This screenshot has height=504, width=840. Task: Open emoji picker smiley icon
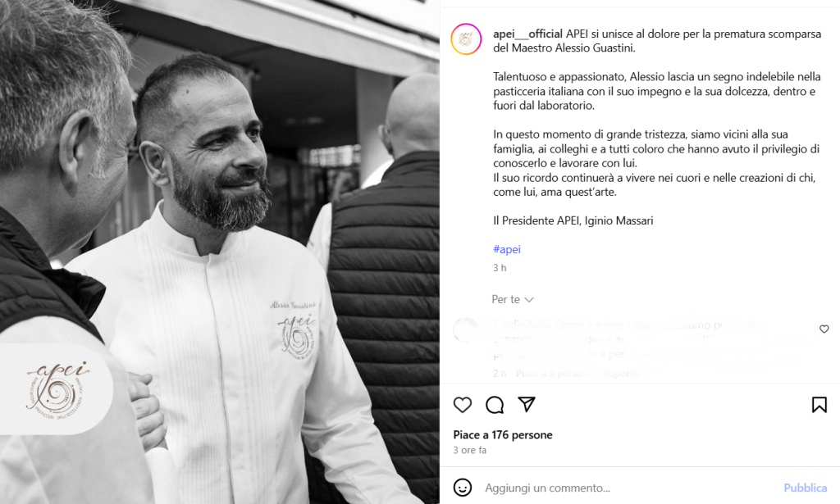tap(463, 488)
